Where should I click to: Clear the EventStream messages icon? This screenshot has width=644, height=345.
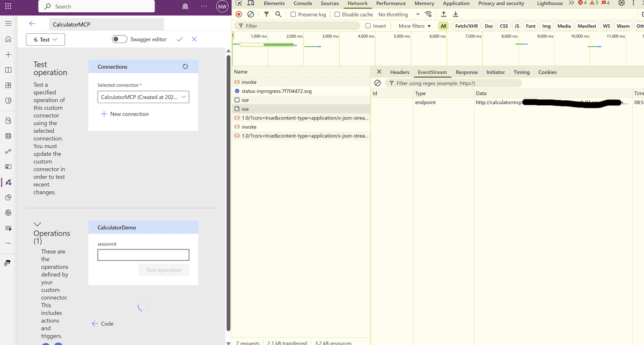click(377, 83)
